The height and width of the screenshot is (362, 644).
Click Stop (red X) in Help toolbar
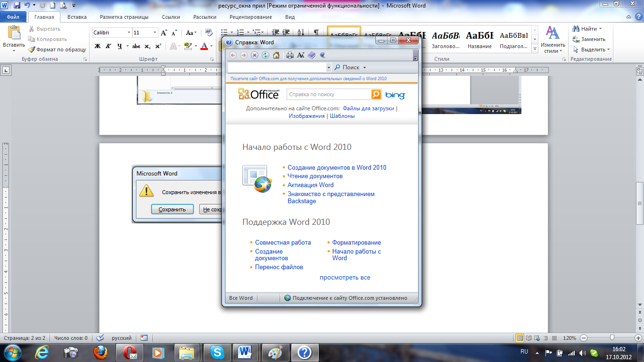[x=255, y=55]
